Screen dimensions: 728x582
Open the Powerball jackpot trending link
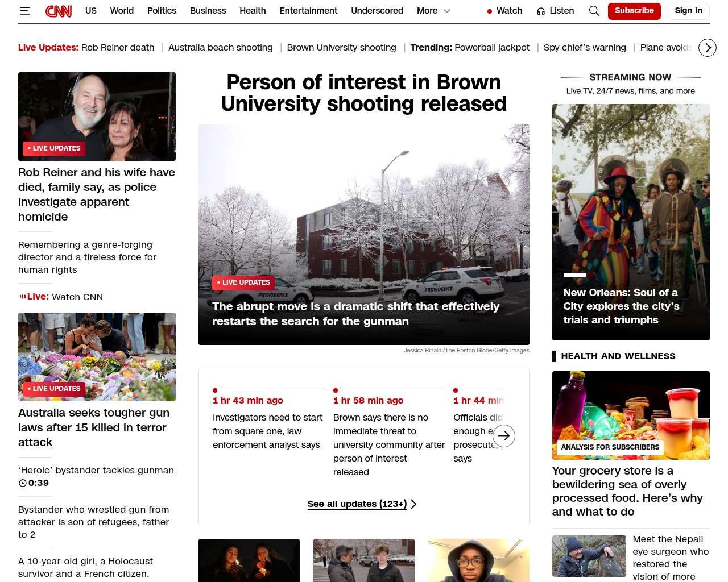(492, 48)
